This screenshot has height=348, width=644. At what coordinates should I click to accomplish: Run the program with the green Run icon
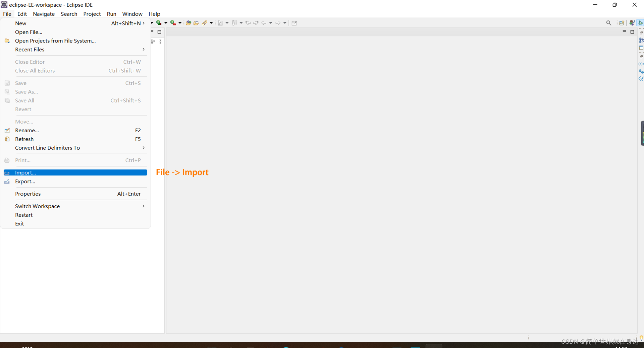(x=159, y=23)
